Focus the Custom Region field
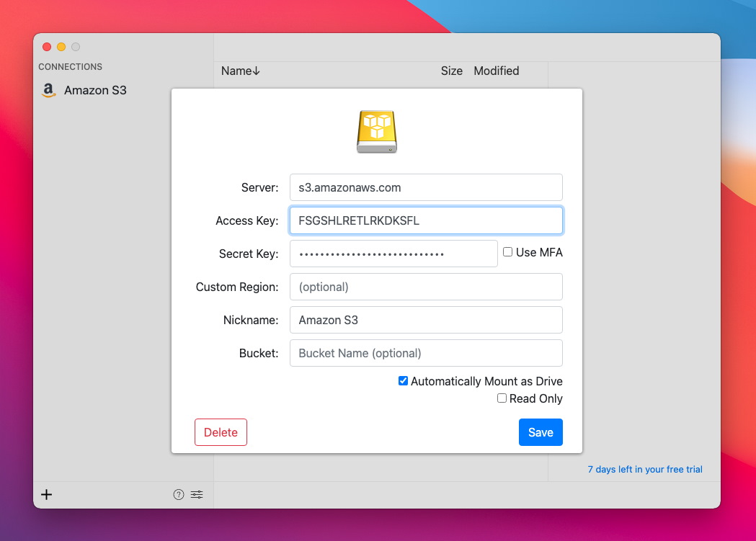756x541 pixels. pos(426,287)
